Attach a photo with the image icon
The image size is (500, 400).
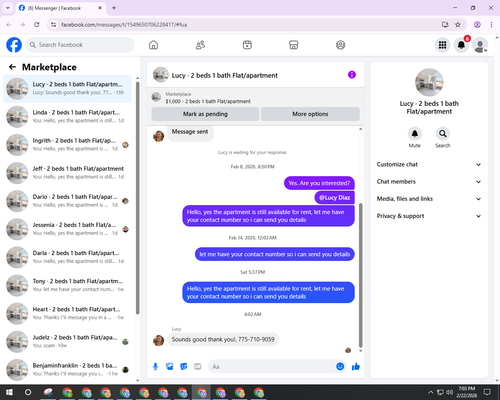(x=170, y=367)
